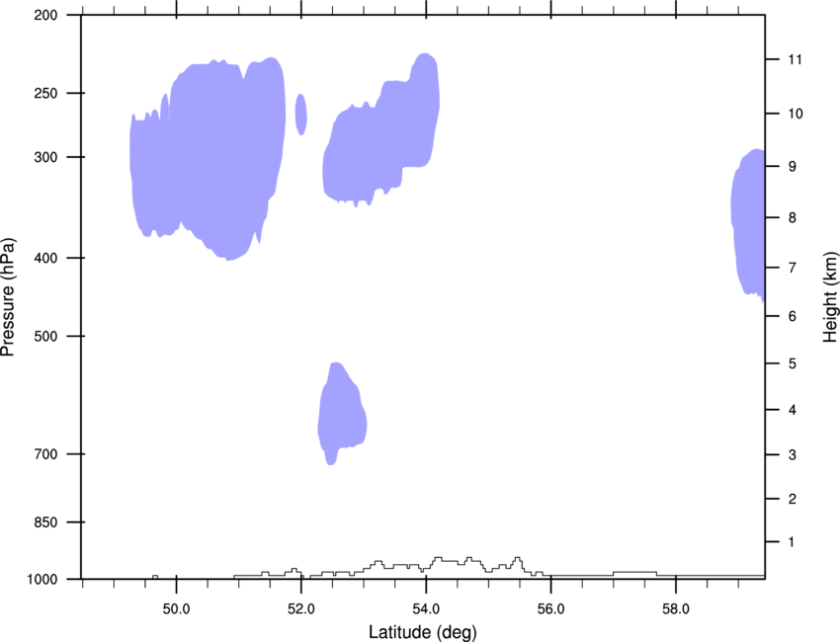Click the 'Latitude (deg)' axis title
Viewport: 840px width, 642px height.
point(423,632)
